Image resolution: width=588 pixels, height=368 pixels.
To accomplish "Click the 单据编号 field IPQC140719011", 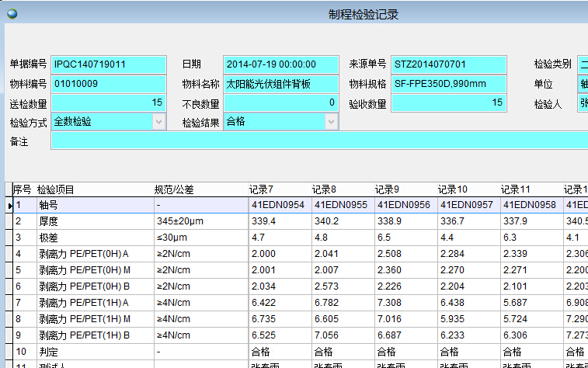I will [108, 64].
